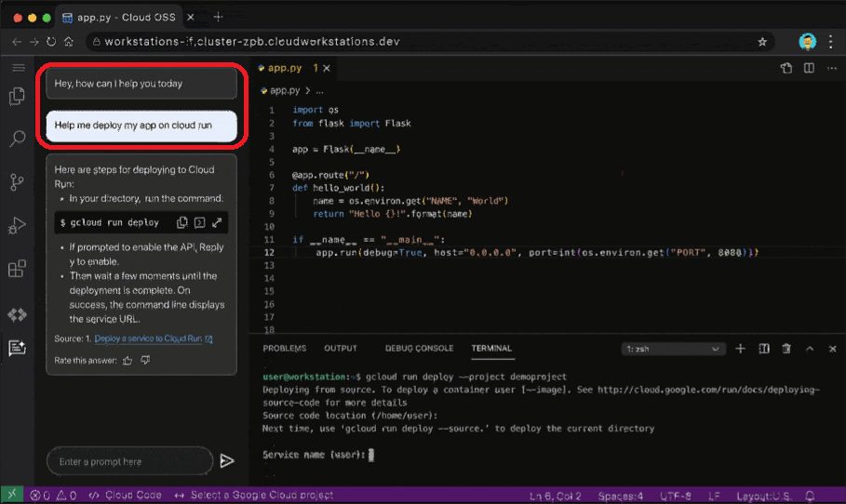The image size is (846, 504).
Task: Select the app.py editor tab
Action: click(x=285, y=68)
